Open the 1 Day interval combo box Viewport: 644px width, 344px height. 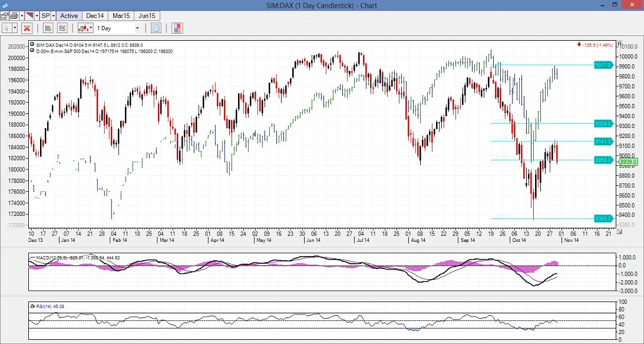[118, 28]
